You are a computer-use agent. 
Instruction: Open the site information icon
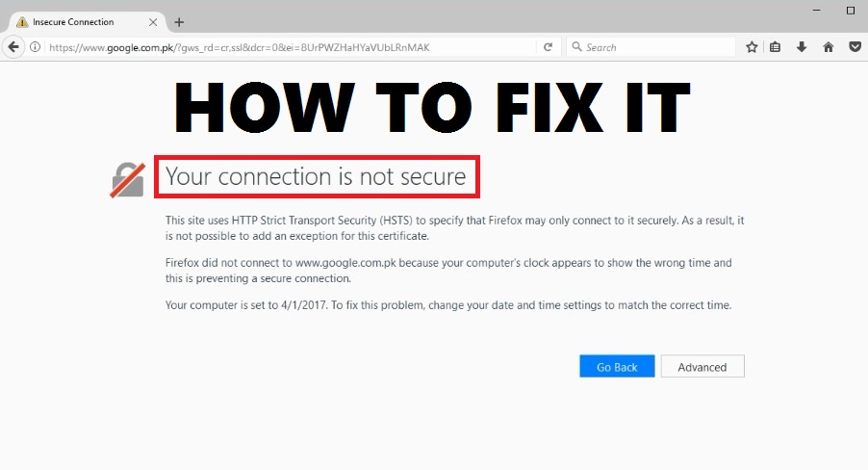coord(36,47)
